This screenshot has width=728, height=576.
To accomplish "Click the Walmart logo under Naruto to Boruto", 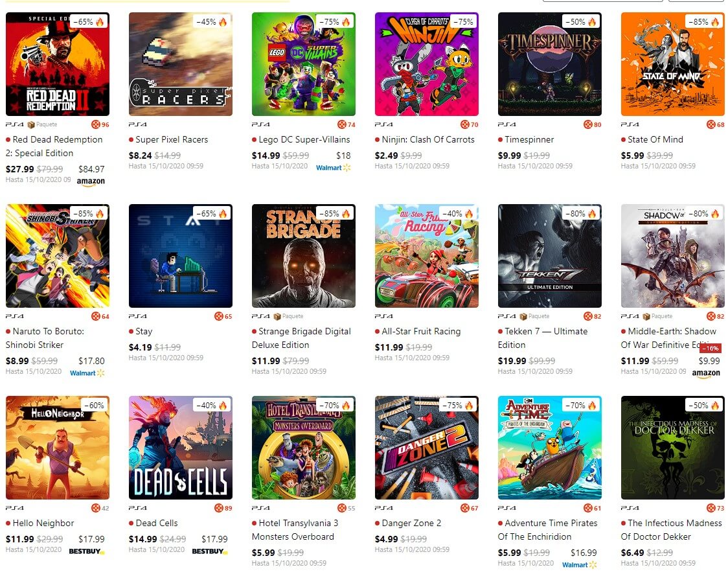I will [87, 373].
